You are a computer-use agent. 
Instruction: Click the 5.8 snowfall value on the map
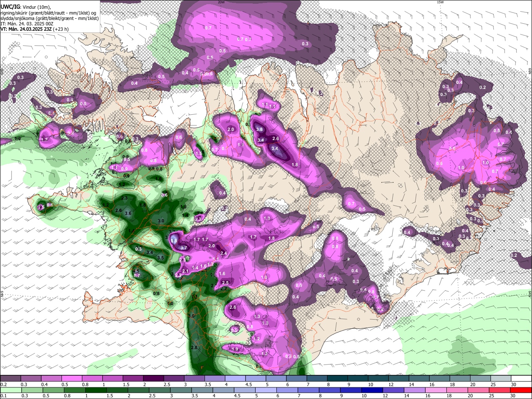tap(174, 241)
